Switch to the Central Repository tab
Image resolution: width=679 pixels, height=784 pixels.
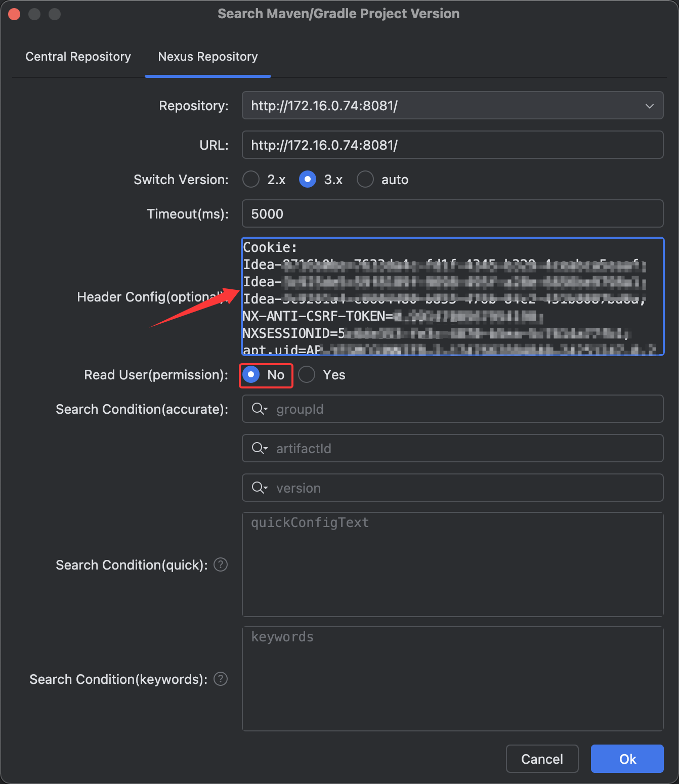coord(78,57)
